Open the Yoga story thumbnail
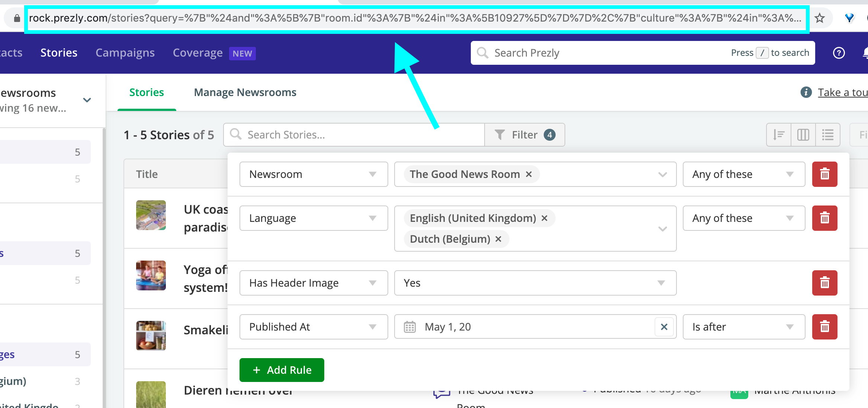Image resolution: width=868 pixels, height=408 pixels. pos(151,275)
